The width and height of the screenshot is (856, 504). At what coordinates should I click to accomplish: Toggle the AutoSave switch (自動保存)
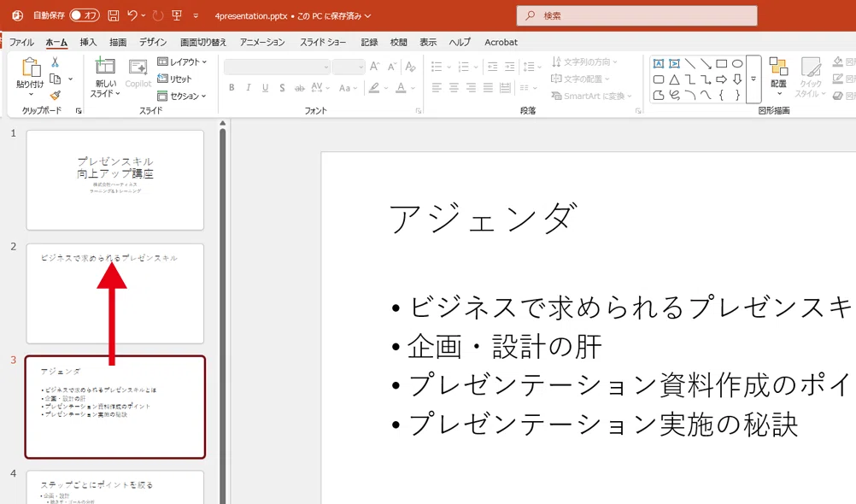click(x=84, y=16)
